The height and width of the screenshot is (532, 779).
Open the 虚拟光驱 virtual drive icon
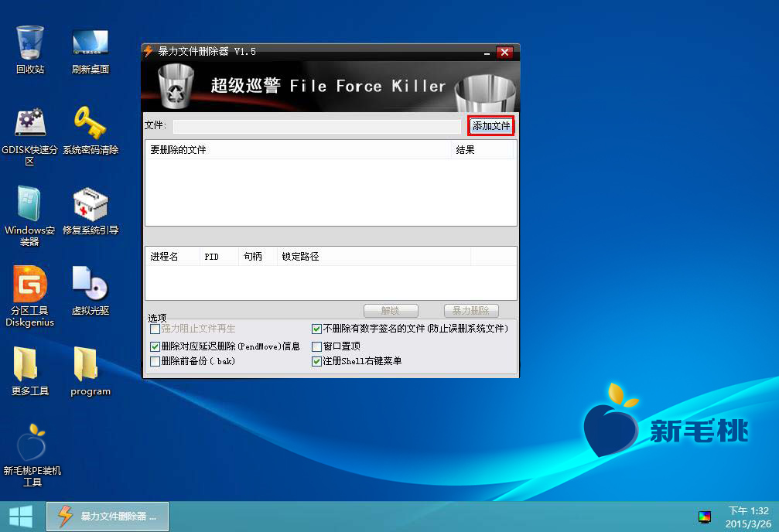[90, 291]
